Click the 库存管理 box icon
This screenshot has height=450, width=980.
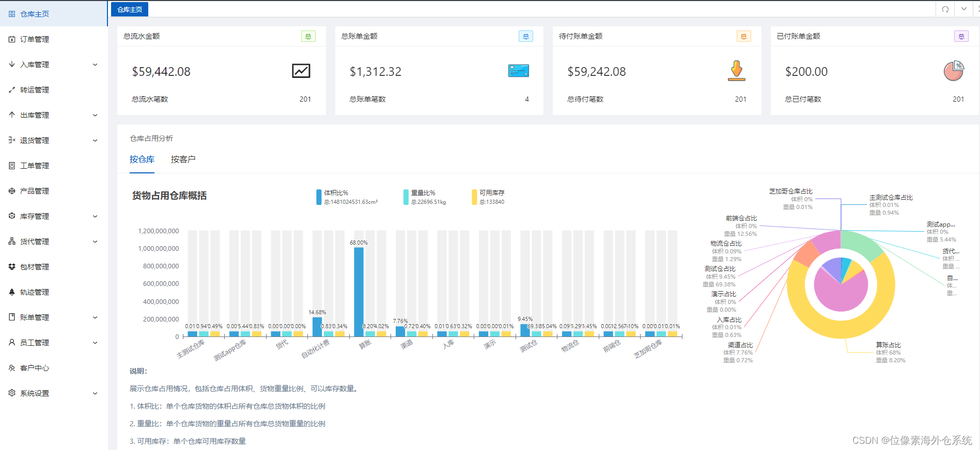click(11, 216)
